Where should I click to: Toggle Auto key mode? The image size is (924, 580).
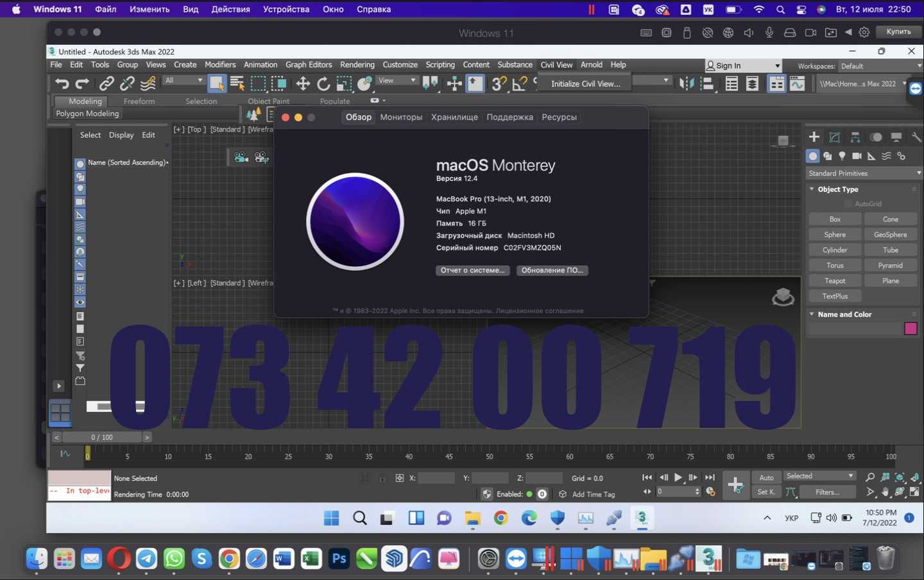coord(767,477)
